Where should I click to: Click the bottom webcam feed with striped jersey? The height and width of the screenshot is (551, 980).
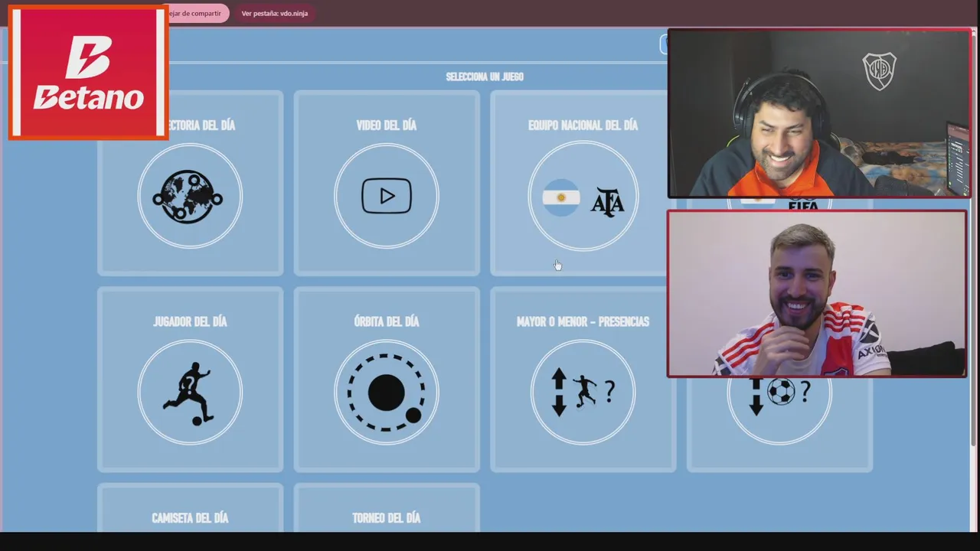click(x=817, y=294)
